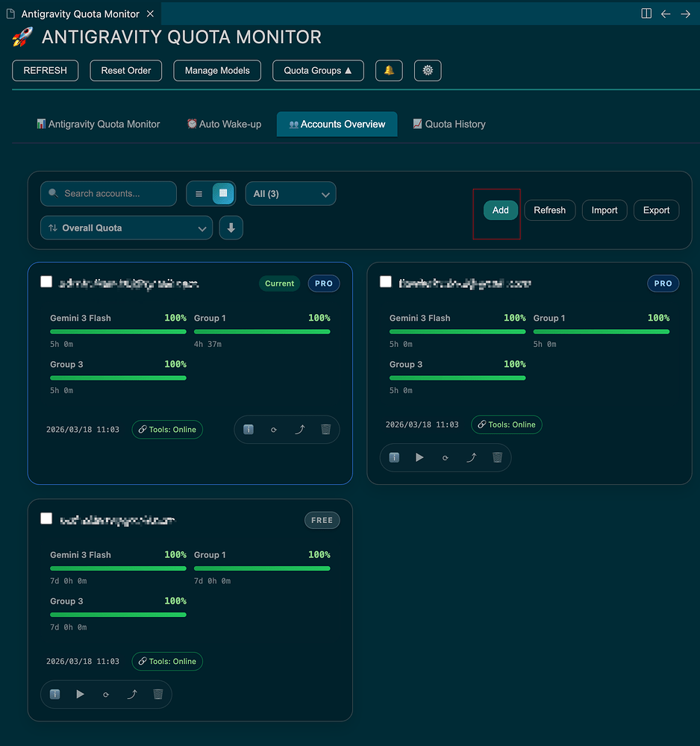Switch to the Auto Wake-up tab

(224, 124)
